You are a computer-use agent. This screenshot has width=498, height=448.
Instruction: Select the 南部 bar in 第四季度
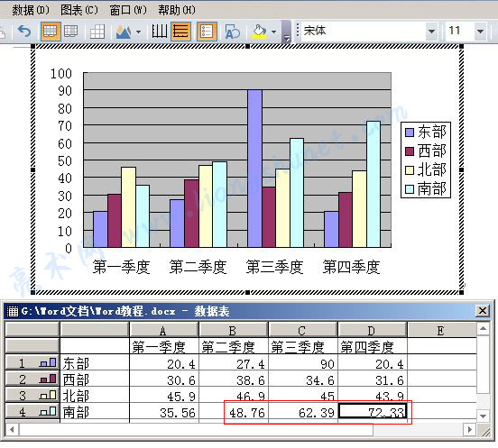point(373,184)
